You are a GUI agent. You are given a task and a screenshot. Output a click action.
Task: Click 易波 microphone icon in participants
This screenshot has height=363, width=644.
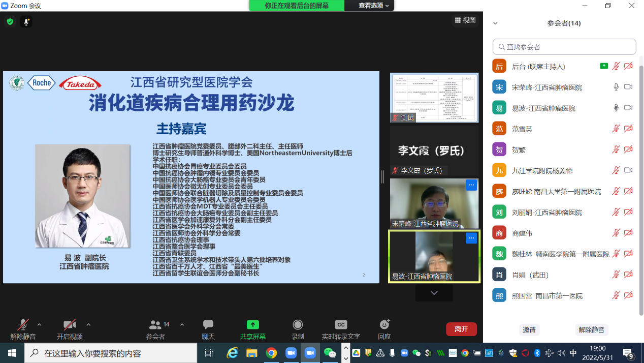(x=616, y=108)
